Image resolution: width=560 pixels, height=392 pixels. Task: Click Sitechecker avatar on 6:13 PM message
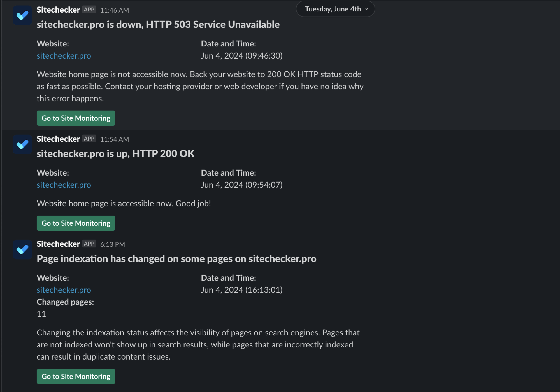(x=22, y=249)
